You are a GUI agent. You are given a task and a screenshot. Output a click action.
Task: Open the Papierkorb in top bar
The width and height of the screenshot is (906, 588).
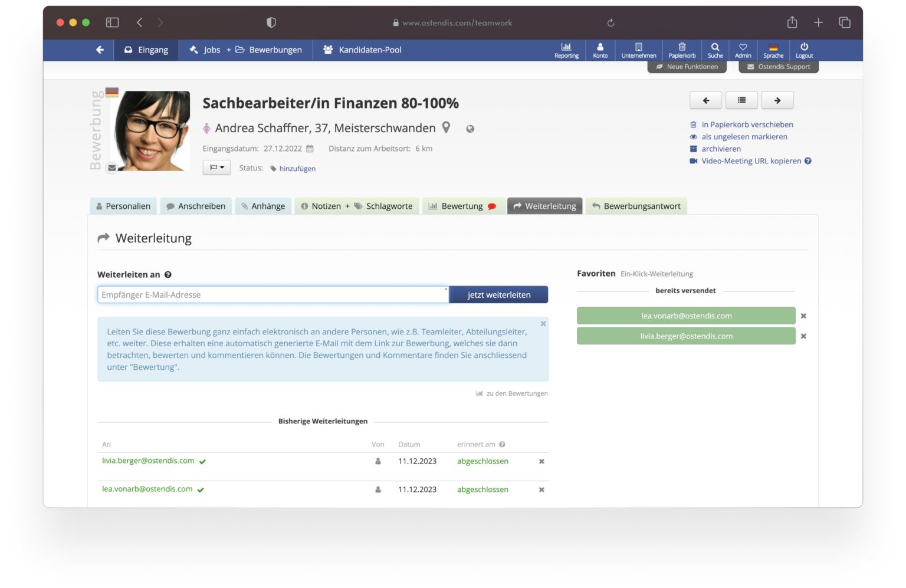[682, 50]
